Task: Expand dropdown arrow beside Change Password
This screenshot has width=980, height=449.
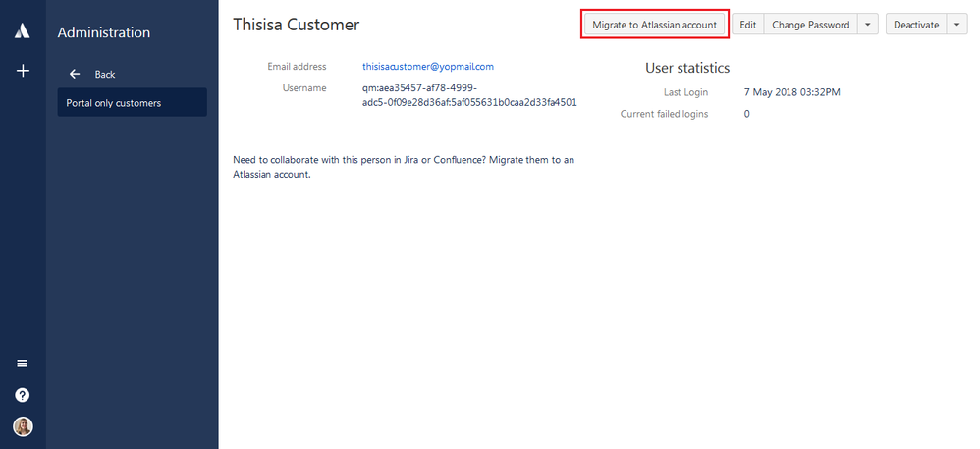Action: tap(867, 25)
